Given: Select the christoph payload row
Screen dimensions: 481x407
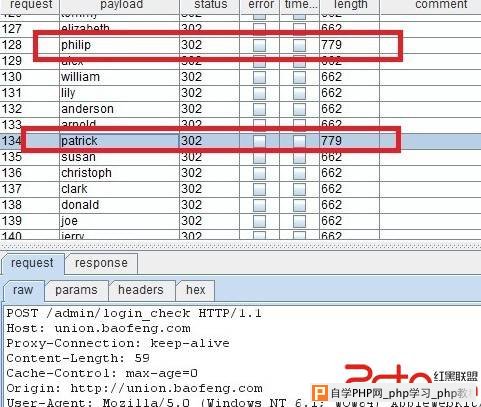Looking at the screenshot, I should 240,173.
